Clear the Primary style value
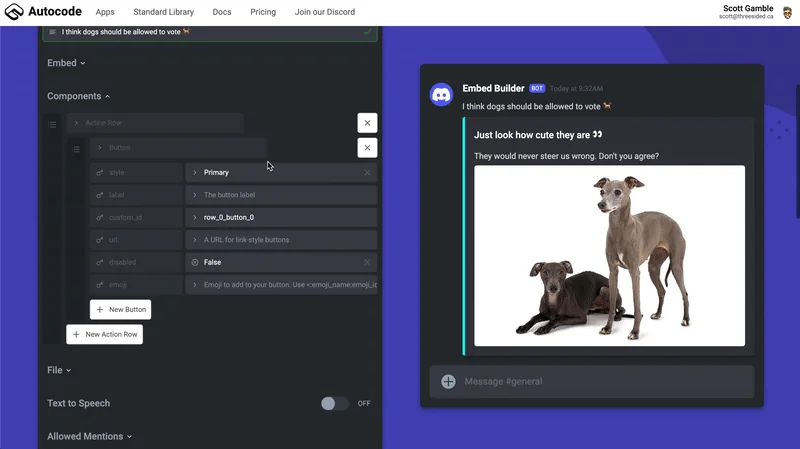800x449 pixels. coord(367,173)
